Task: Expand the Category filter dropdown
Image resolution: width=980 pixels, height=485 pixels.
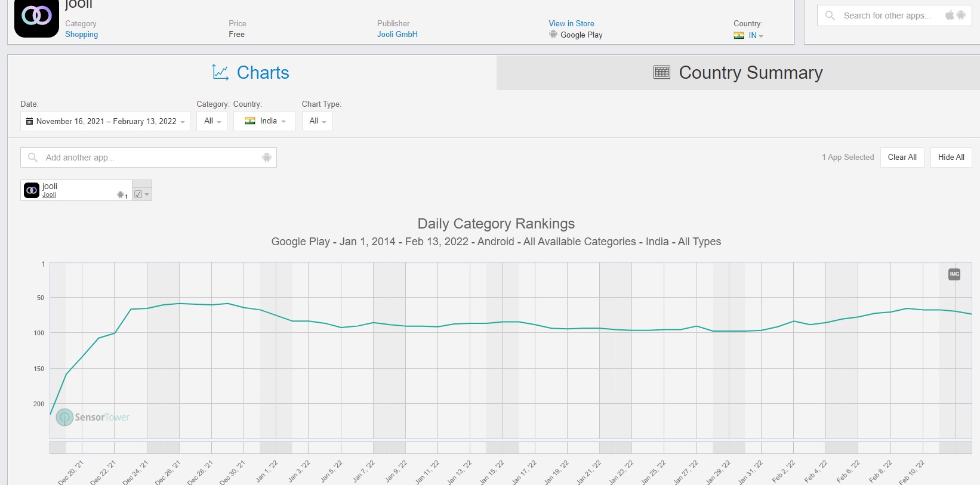Action: point(212,121)
